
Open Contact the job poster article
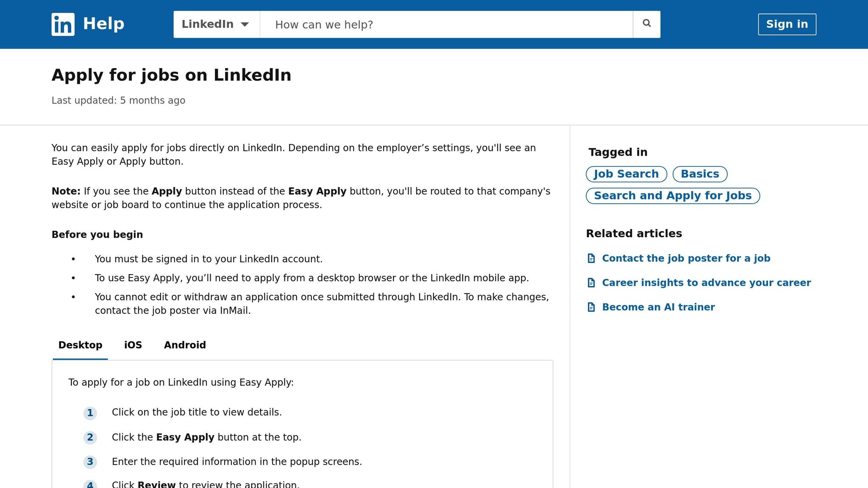pyautogui.click(x=686, y=258)
